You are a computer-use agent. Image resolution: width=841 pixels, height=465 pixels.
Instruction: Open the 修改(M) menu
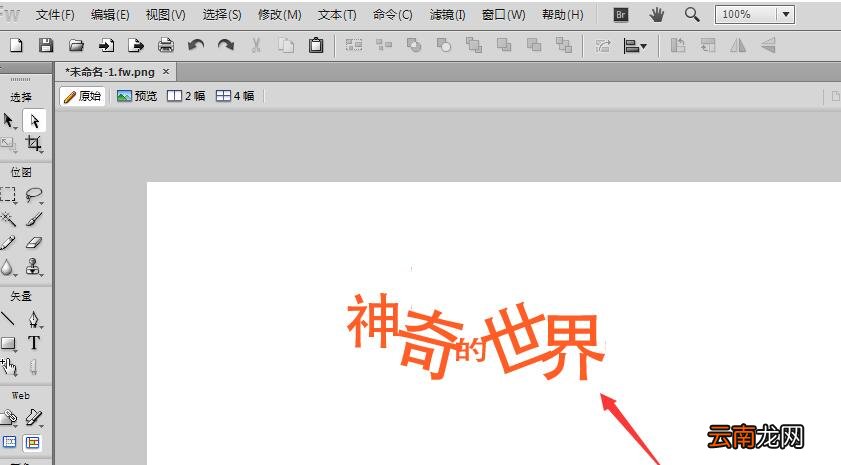(x=279, y=14)
